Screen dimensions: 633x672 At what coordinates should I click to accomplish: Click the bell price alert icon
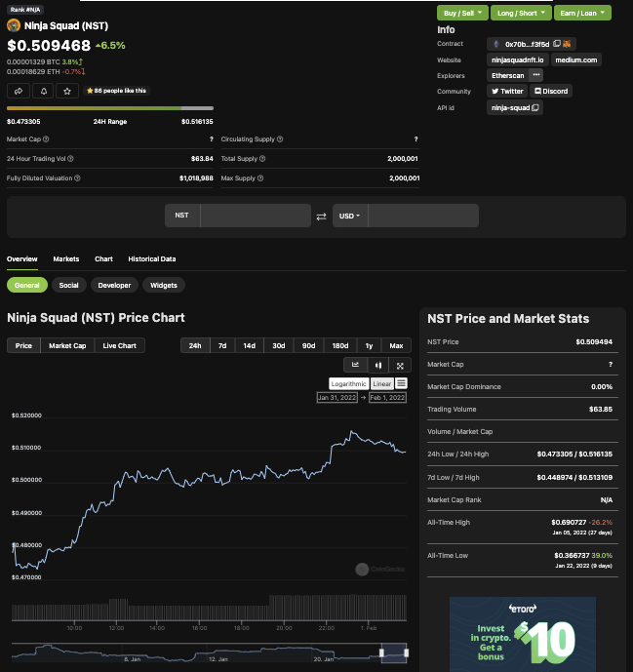click(x=43, y=91)
